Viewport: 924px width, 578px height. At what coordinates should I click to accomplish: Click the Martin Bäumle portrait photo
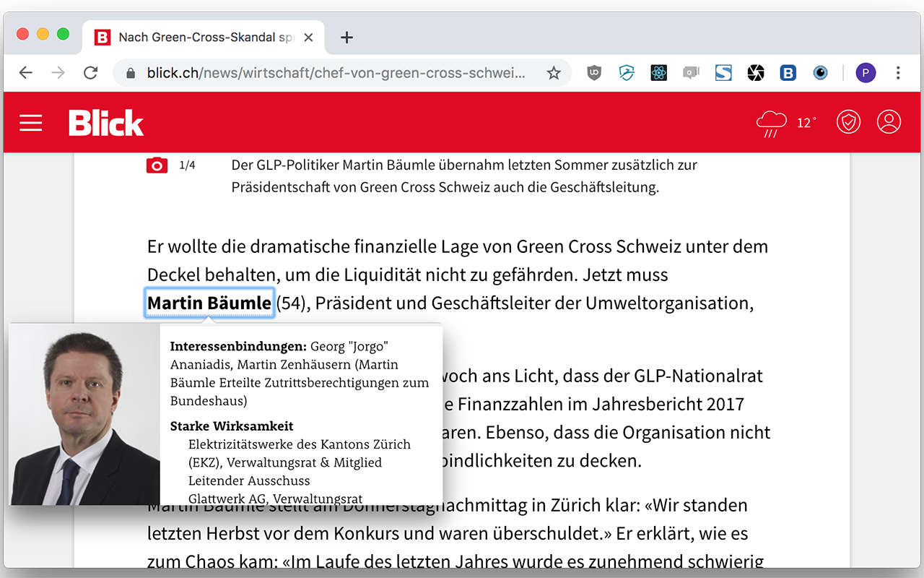(x=84, y=414)
